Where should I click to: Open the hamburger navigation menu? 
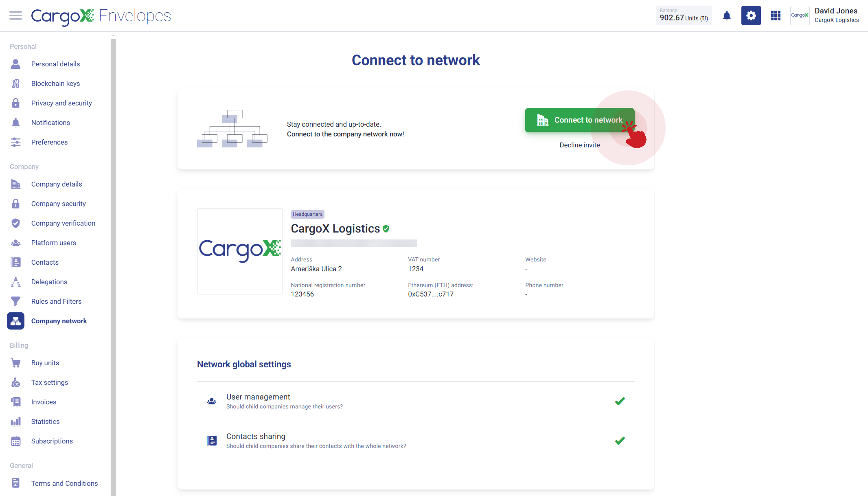coord(15,15)
